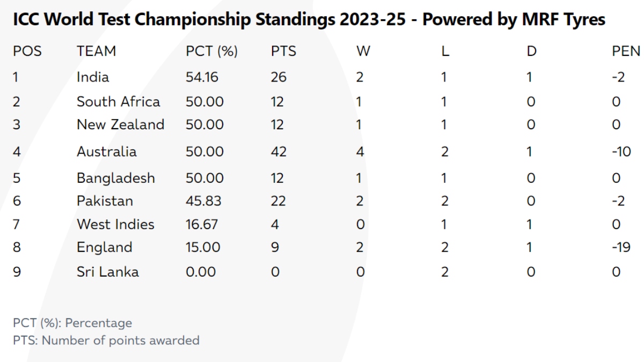
Task: Click England's -19 penalty value
Action: point(620,247)
